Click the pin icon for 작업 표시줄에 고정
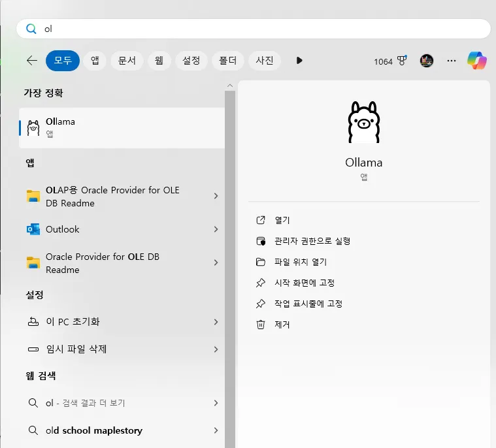This screenshot has height=448, width=496. coord(261,304)
